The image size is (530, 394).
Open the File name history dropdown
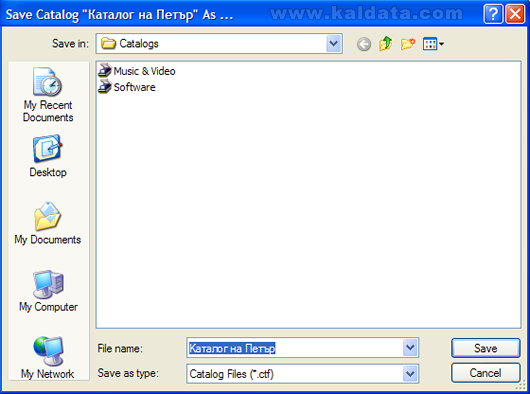(x=410, y=348)
